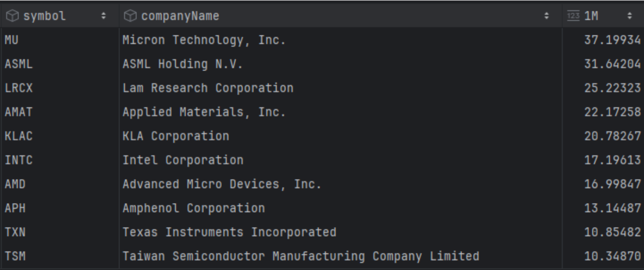The image size is (644, 270).
Task: Select the 16.99847 value cell
Action: (x=612, y=184)
